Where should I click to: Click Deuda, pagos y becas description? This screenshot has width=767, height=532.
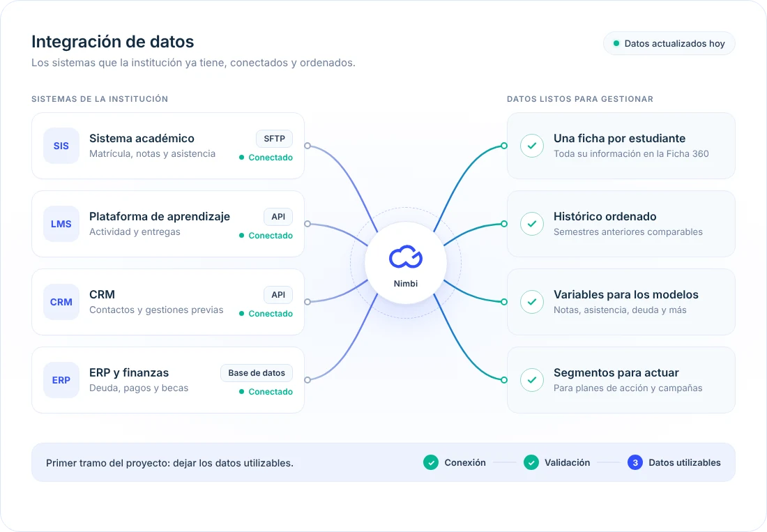pyautogui.click(x=139, y=388)
